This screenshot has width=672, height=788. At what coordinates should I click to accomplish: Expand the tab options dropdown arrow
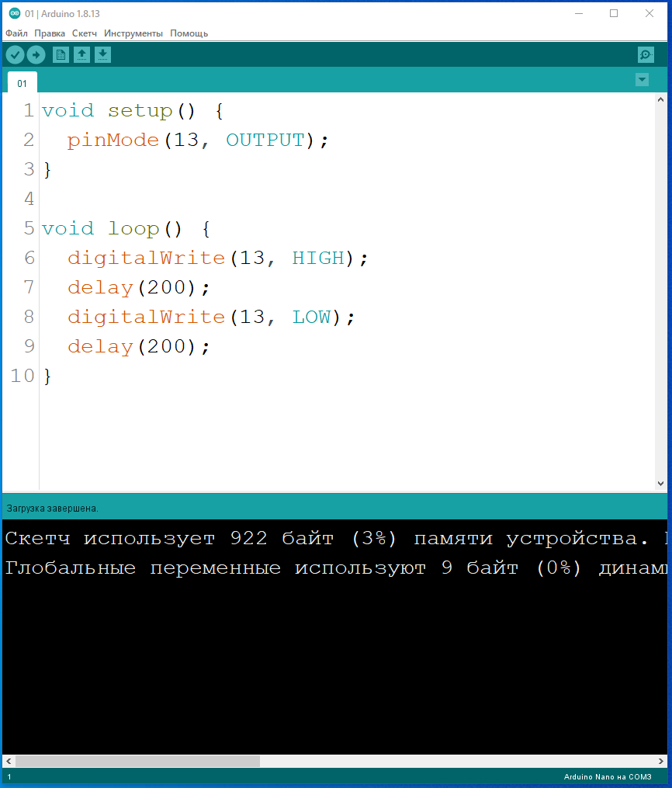[x=642, y=80]
